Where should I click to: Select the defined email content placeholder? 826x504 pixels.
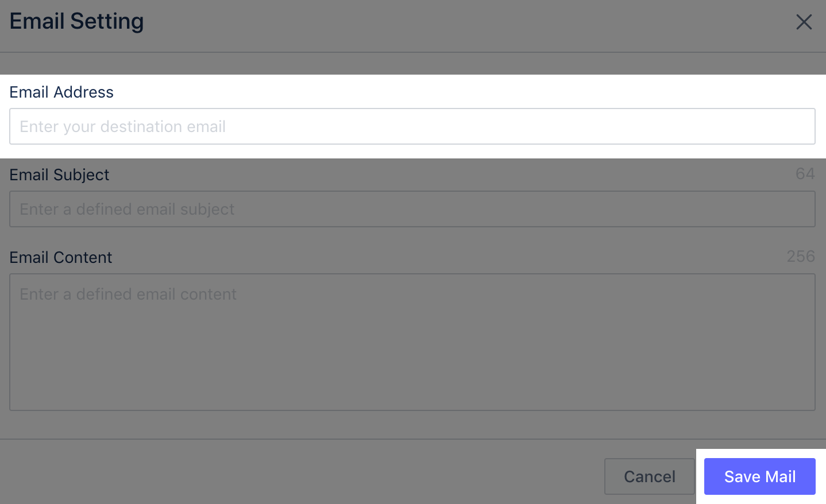[128, 294]
